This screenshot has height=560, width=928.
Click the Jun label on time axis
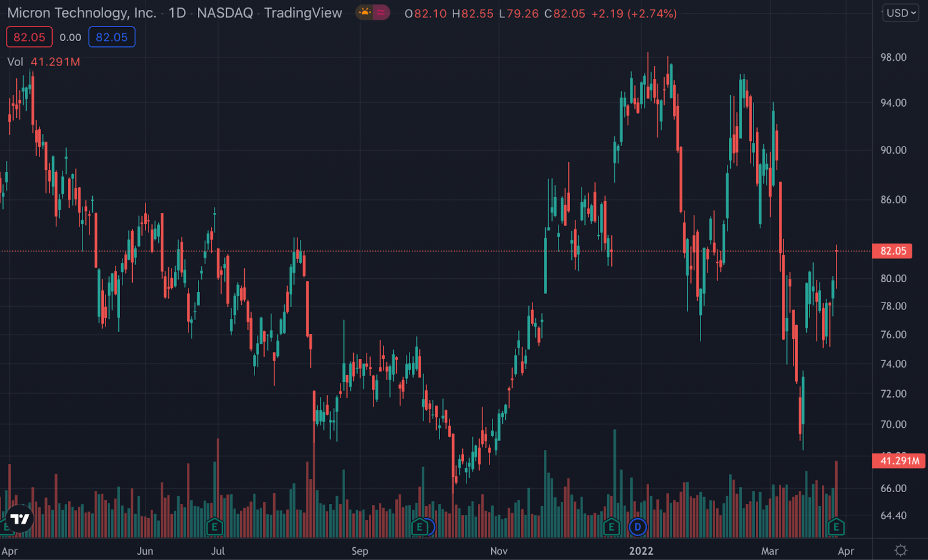[145, 551]
